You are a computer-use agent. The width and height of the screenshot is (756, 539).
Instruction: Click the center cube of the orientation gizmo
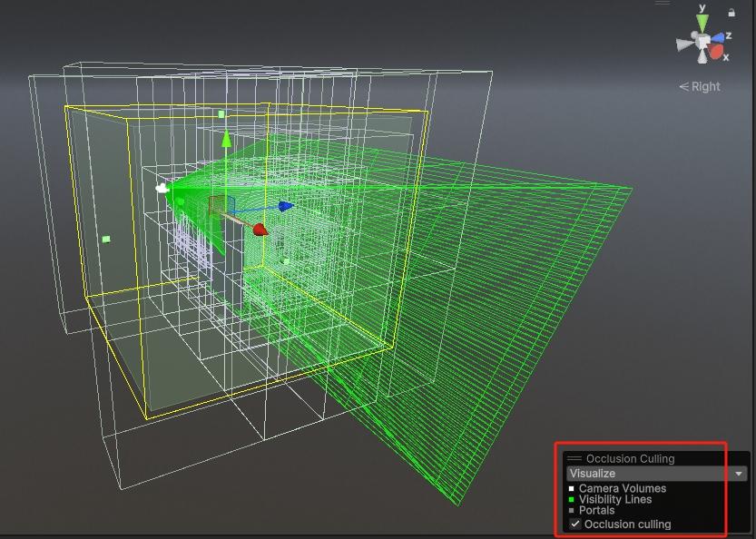click(x=703, y=40)
